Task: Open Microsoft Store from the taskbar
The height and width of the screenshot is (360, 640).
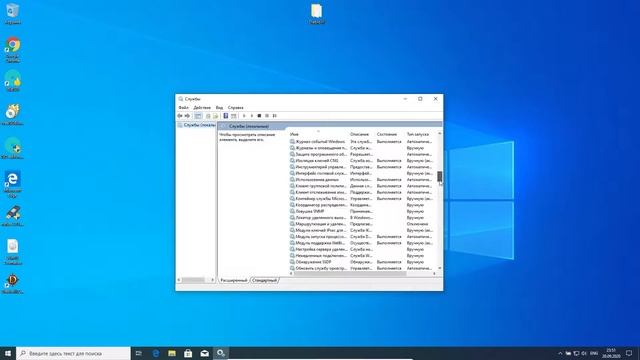Action: 188,353
